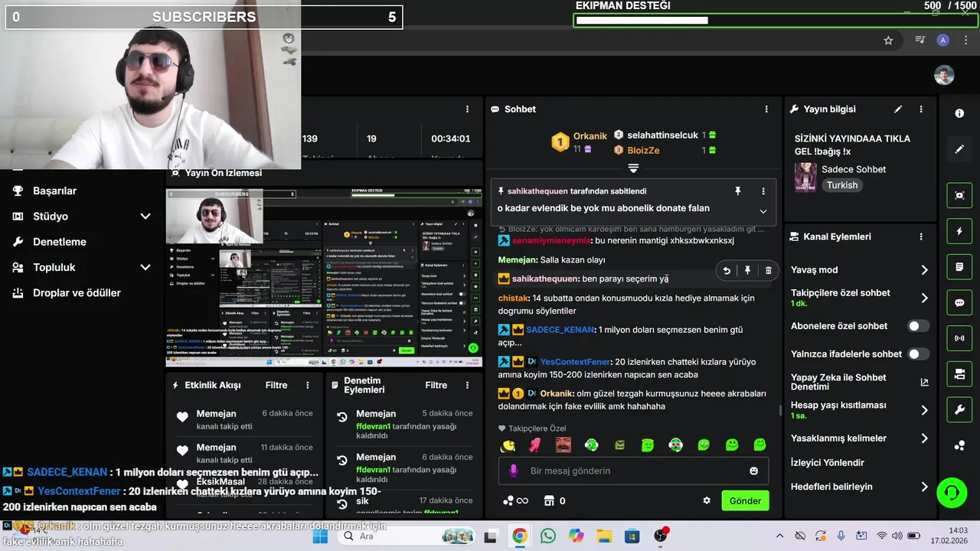Viewport: 980px width, 551px height.
Task: Open Yayın bilgisi three-dot menu
Action: tap(921, 109)
